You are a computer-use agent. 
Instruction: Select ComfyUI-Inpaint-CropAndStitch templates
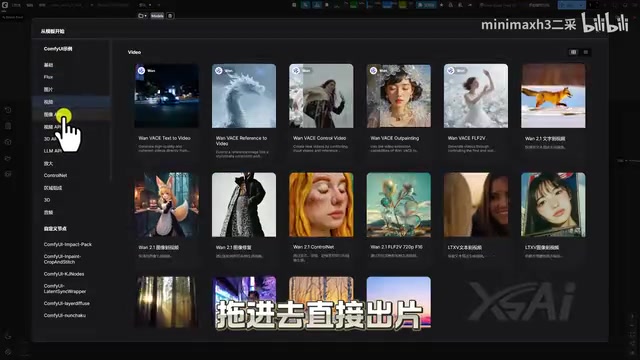point(62,259)
